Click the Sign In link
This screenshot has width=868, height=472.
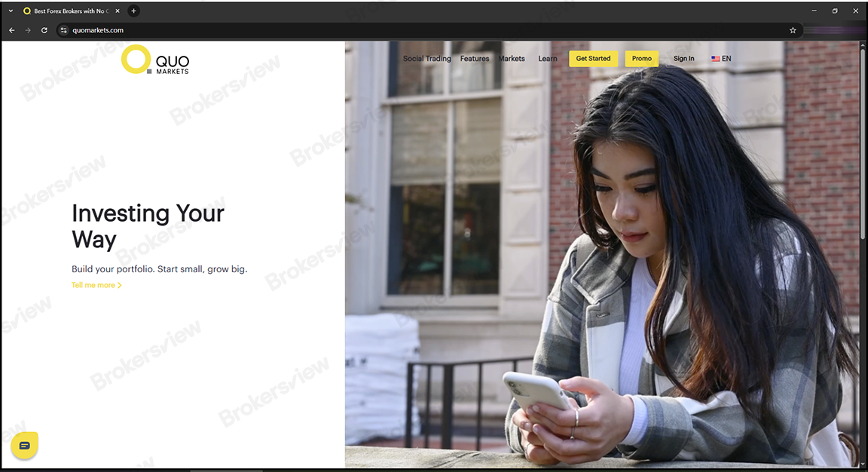pyautogui.click(x=684, y=59)
